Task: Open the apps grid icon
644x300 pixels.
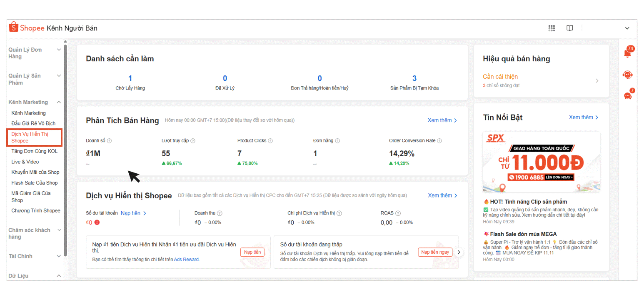Action: (552, 28)
